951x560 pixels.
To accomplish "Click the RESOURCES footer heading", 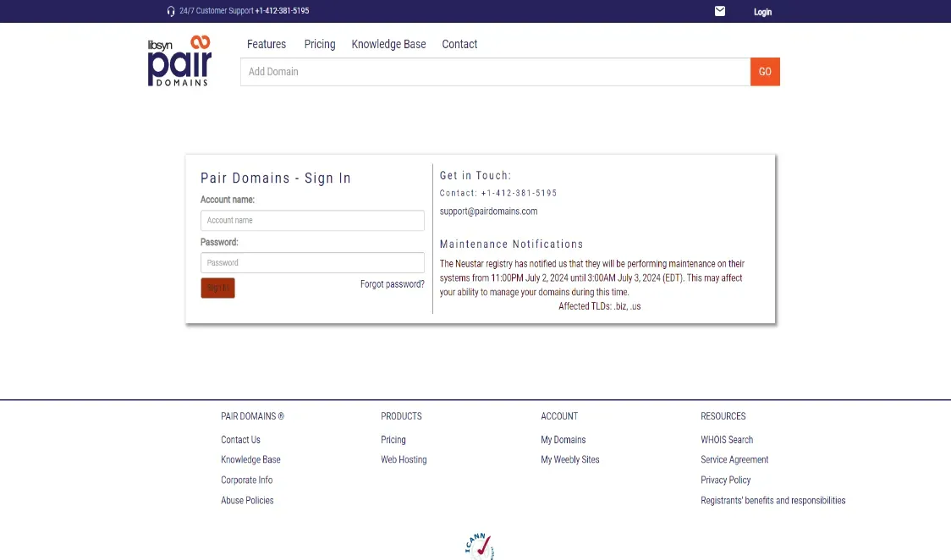I will [x=723, y=416].
